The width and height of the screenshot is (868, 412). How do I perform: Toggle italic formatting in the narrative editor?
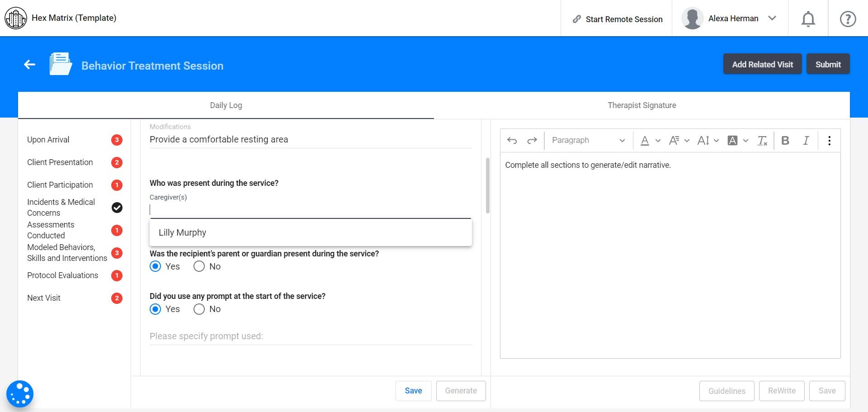click(806, 141)
